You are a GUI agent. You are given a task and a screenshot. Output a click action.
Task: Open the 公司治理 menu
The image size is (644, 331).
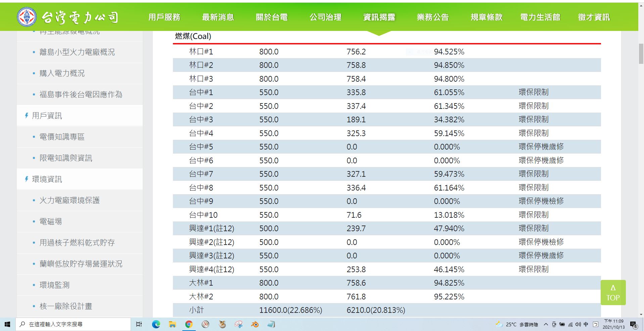click(325, 17)
